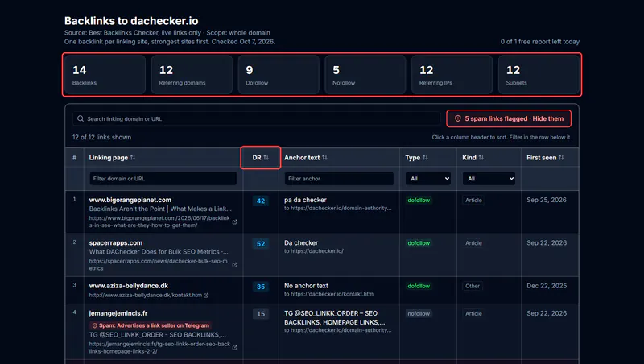Screen dimensions: 644x364
Task: Click DR value 42
Action: (261, 201)
